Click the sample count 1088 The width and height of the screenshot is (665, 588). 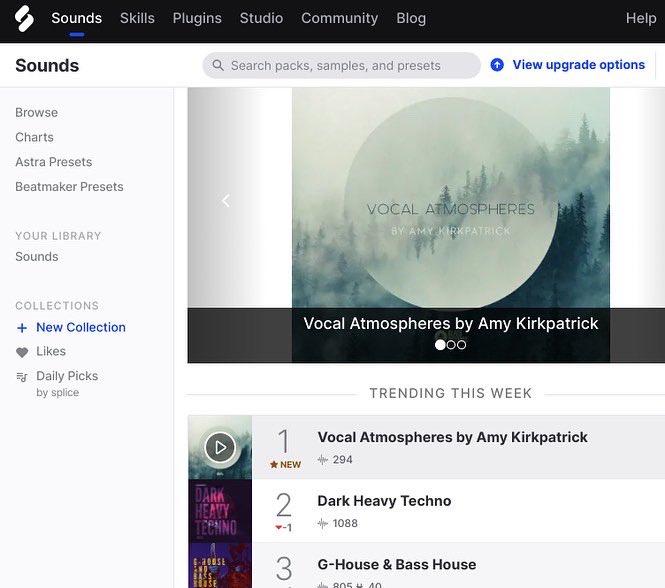click(x=345, y=523)
